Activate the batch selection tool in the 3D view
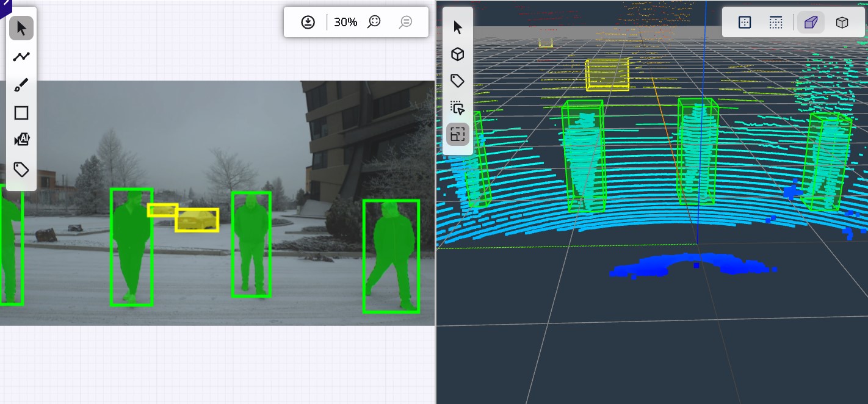Screen dimensions: 868x404 click(457, 107)
